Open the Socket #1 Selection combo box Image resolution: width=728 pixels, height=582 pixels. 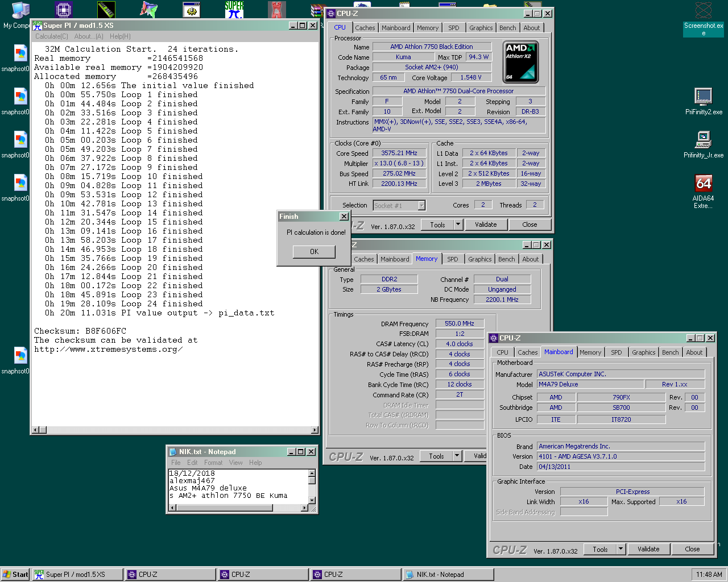[x=399, y=206]
